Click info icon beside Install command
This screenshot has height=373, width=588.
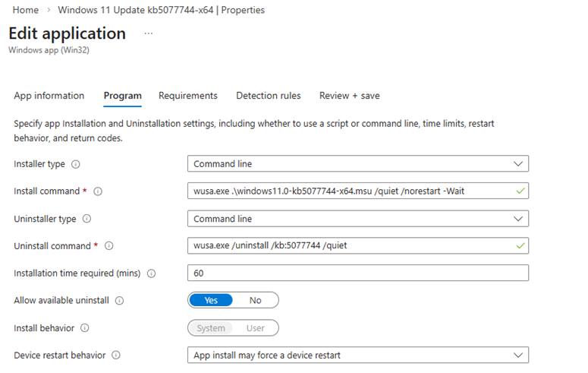[x=98, y=191]
